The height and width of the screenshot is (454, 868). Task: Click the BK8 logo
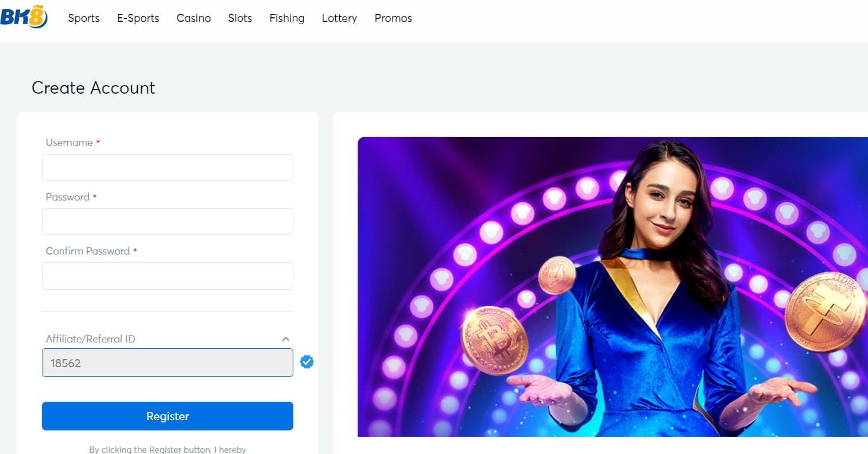(24, 17)
